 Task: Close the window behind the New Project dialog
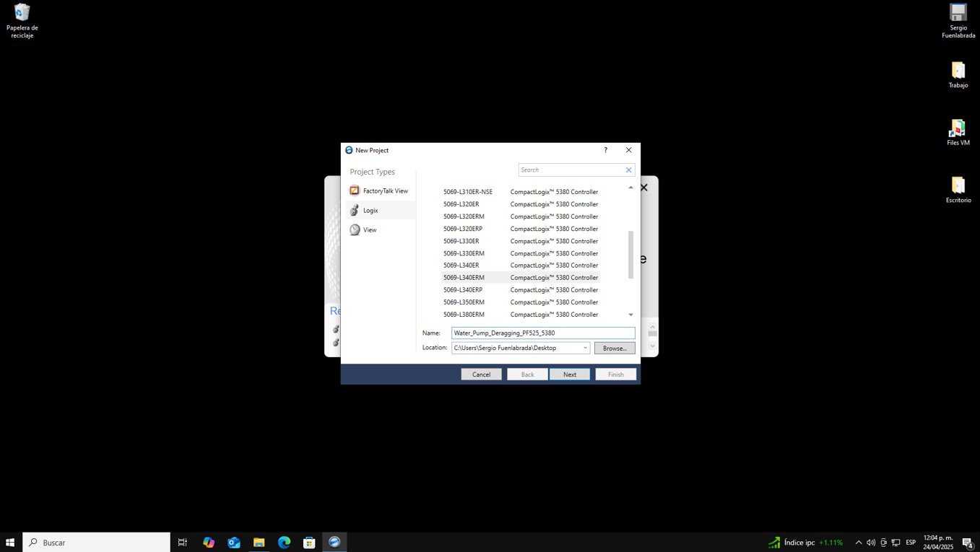coord(643,188)
